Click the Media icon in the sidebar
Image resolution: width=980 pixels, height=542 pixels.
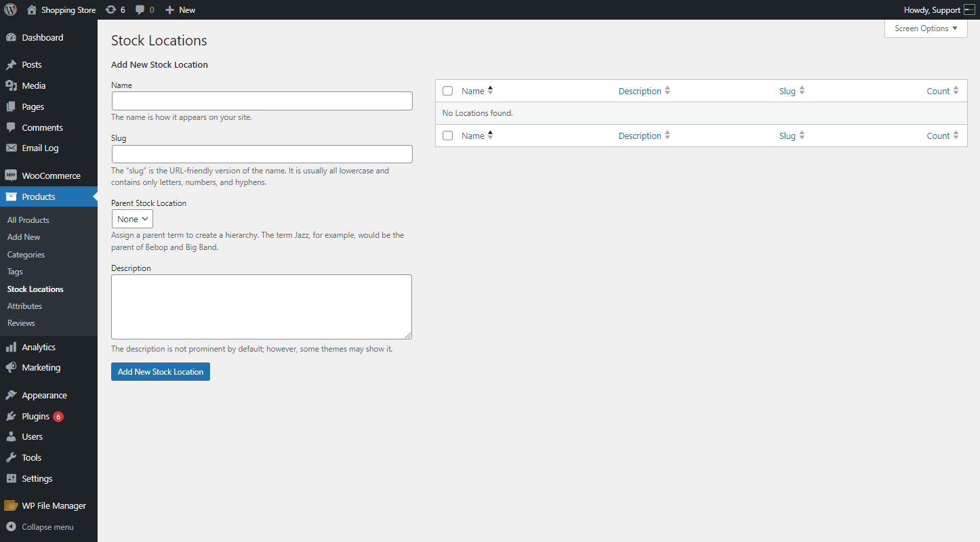click(x=11, y=85)
